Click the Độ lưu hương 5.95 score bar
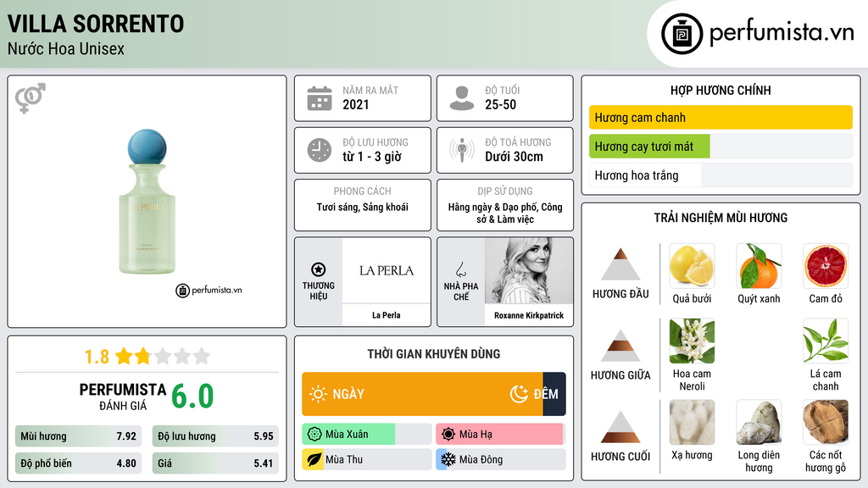The image size is (868, 488). click(x=215, y=436)
